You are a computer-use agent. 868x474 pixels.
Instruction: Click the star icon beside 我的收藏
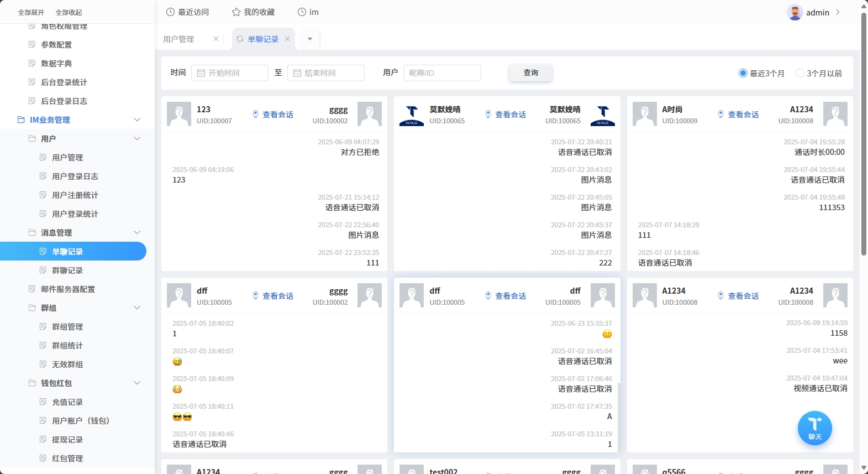[x=236, y=12]
